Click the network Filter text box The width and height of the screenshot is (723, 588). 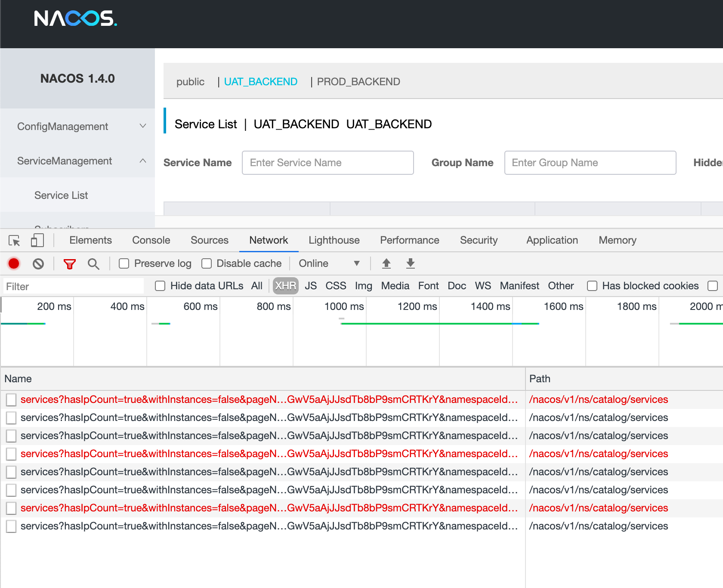click(x=73, y=286)
